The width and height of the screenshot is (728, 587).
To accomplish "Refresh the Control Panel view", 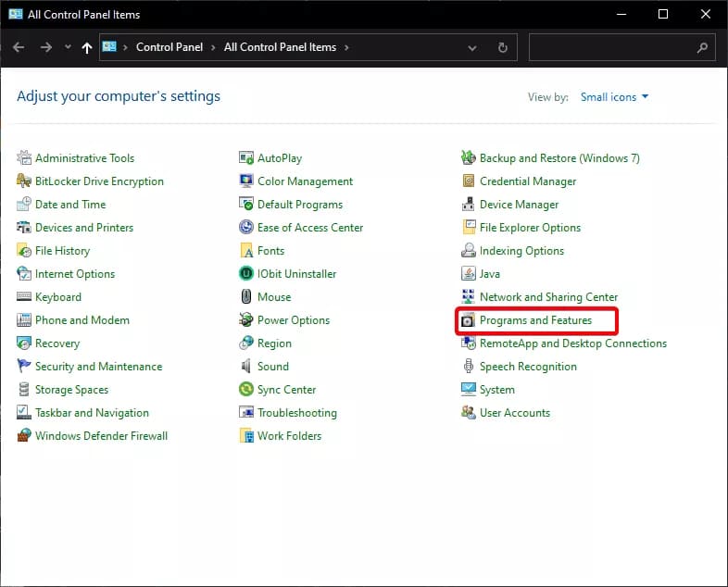I will pyautogui.click(x=503, y=47).
